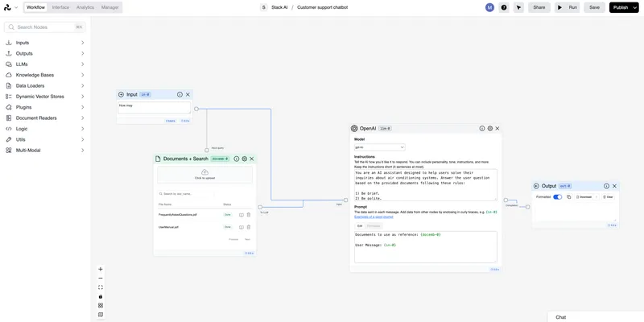Open the Publish button dropdown arrow
The width and height of the screenshot is (644, 322).
[635, 7]
